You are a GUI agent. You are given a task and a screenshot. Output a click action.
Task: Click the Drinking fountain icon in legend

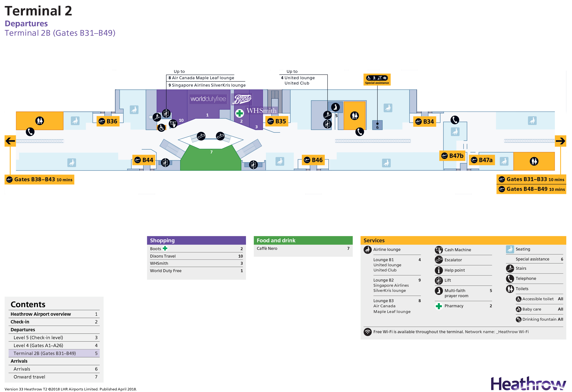tap(518, 319)
